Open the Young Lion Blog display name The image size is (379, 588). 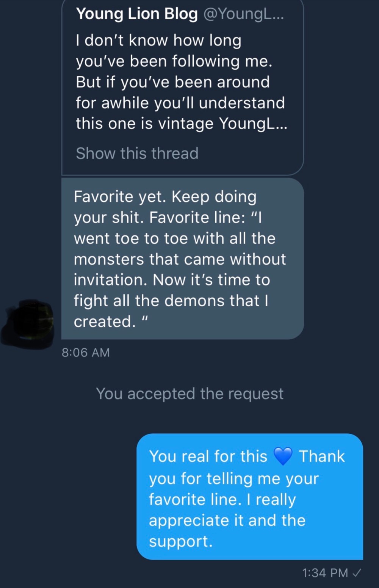[x=137, y=14]
